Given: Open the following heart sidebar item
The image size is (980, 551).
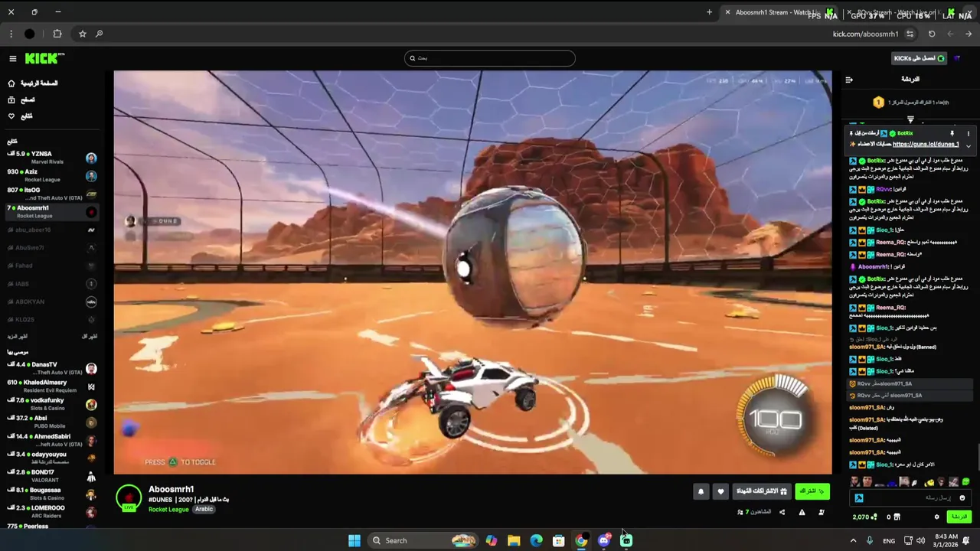Looking at the screenshot, I should [x=20, y=116].
